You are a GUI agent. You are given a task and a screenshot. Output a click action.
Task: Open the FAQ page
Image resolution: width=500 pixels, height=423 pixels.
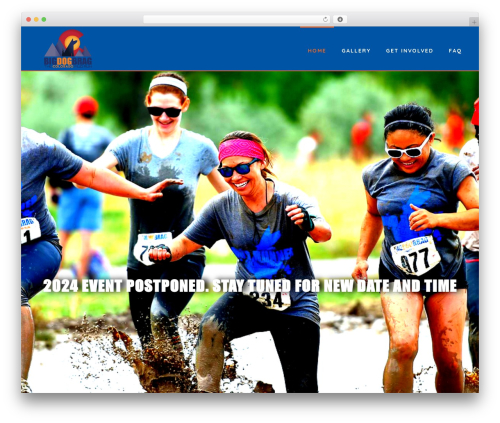point(455,51)
